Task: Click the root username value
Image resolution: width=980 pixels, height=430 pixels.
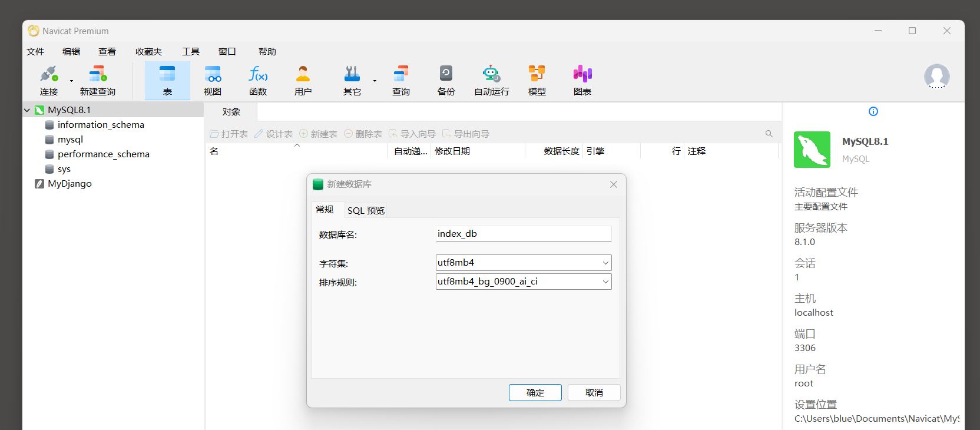Action: coord(804,383)
